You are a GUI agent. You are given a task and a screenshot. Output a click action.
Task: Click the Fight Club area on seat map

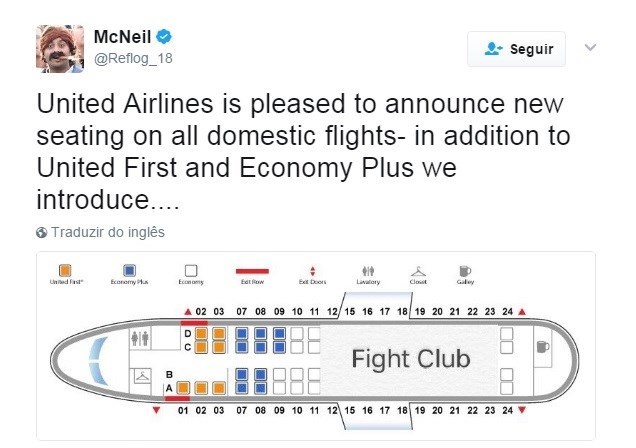[x=410, y=359]
